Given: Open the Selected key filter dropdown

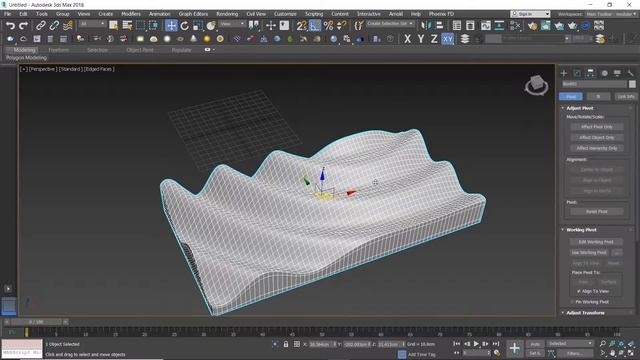Looking at the screenshot, I should pos(570,344).
